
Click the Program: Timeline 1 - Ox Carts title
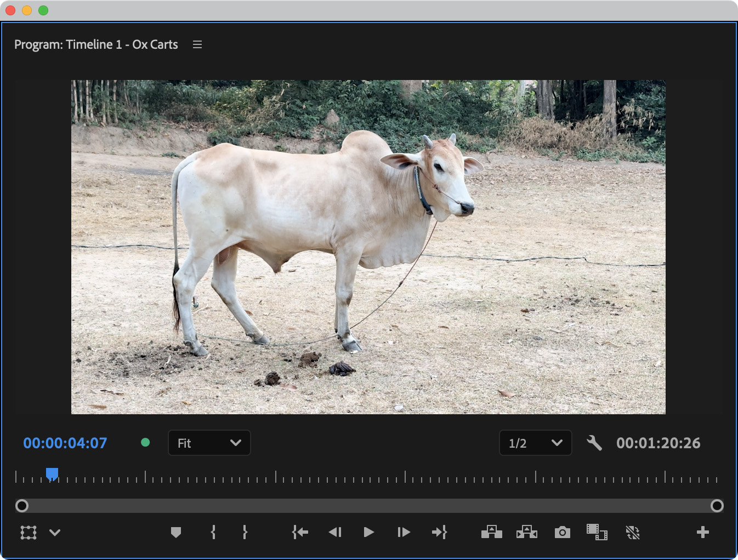96,44
